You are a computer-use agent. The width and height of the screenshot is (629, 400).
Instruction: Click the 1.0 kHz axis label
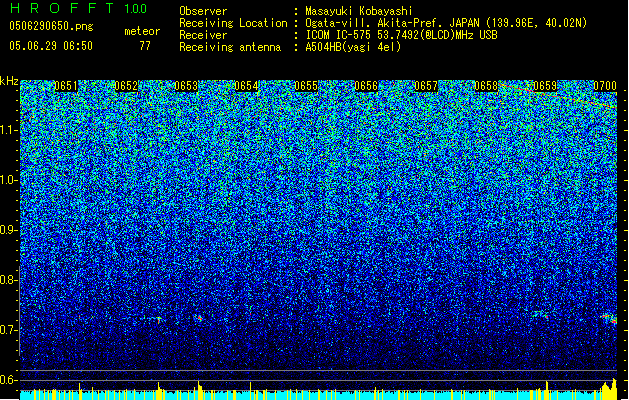pos(8,180)
